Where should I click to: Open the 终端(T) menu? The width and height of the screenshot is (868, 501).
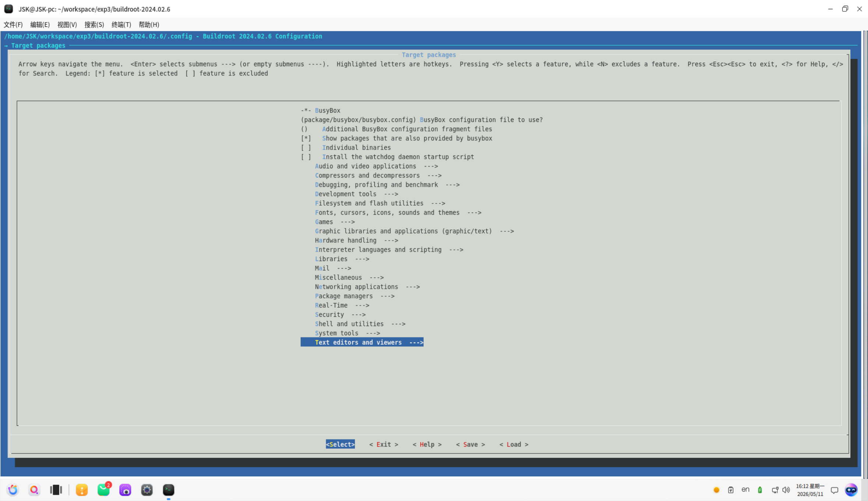121,25
